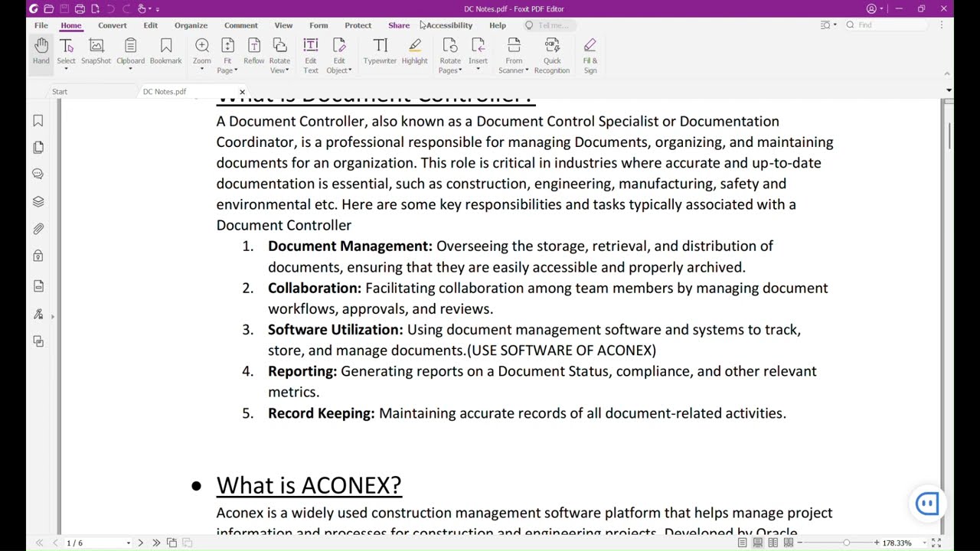
Task: Click the zoom out minus button
Action: [800, 543]
